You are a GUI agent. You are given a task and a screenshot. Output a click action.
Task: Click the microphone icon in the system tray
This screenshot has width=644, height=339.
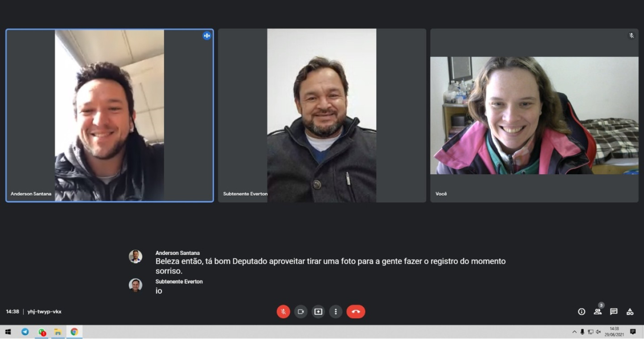pyautogui.click(x=582, y=332)
